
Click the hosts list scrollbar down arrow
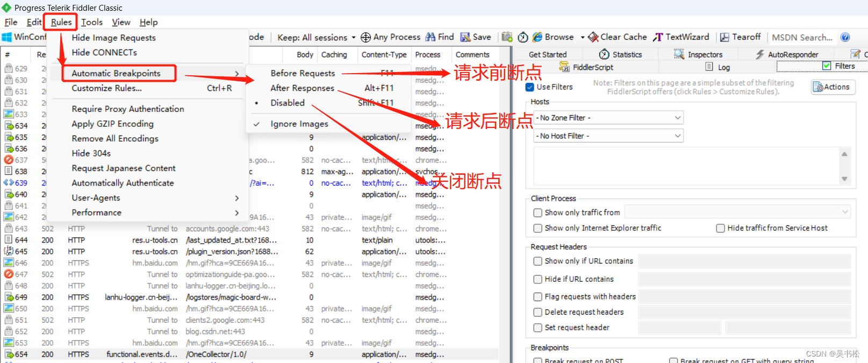[x=844, y=179]
